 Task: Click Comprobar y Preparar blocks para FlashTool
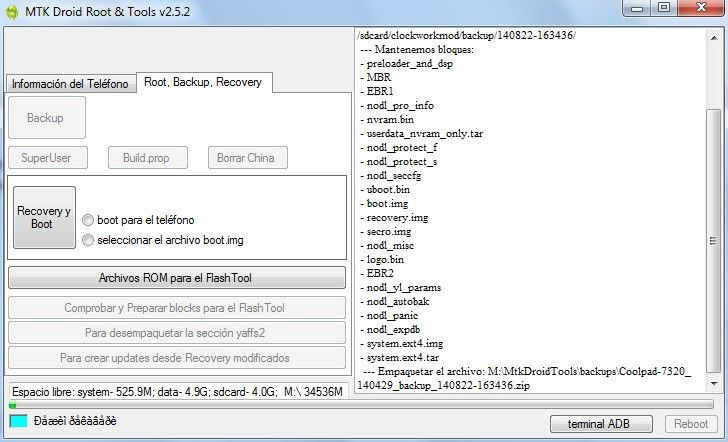pos(176,308)
